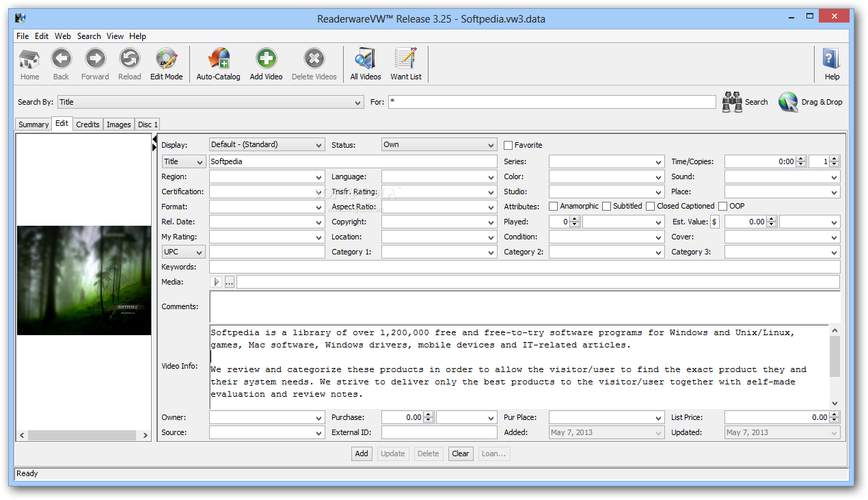The height and width of the screenshot is (500, 868).
Task: Click the External ID field
Action: coord(439,432)
